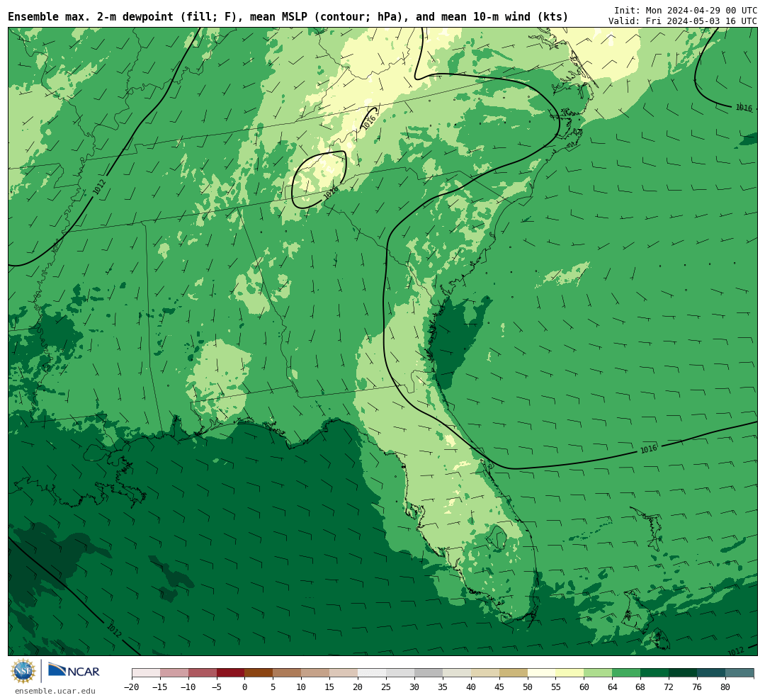The image size is (765, 700).
Task: Click the 1016 label at the map's northeast corner
Action: pyautogui.click(x=744, y=108)
